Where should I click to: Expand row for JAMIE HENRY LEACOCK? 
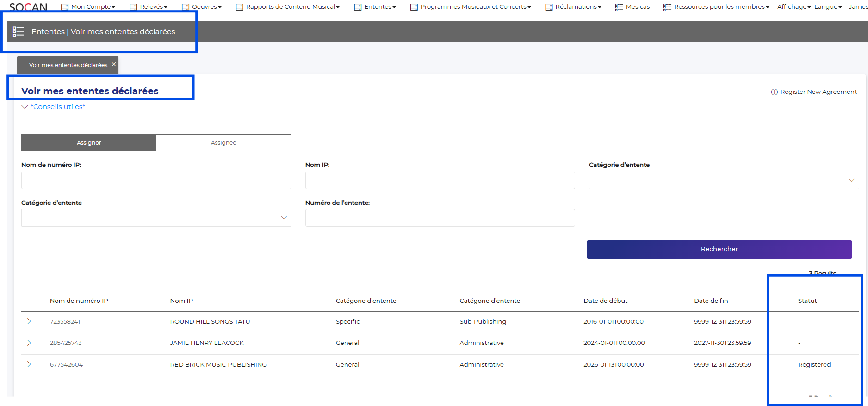tap(29, 343)
